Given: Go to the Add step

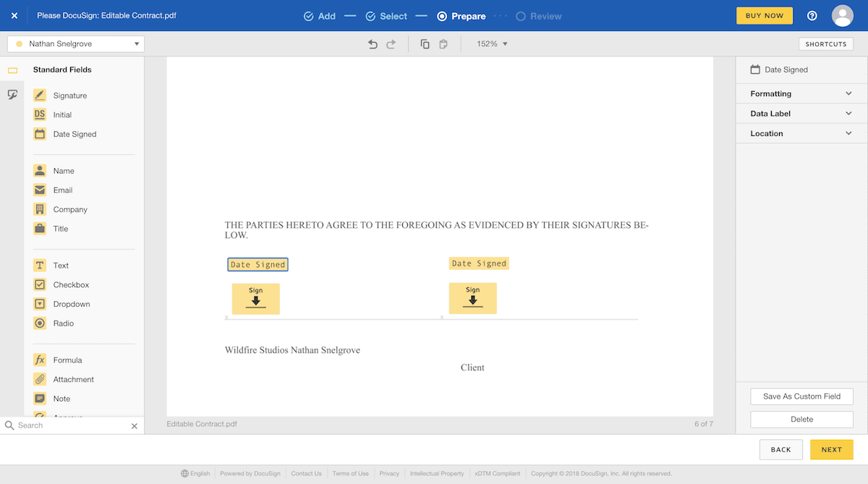Looking at the screenshot, I should (320, 16).
